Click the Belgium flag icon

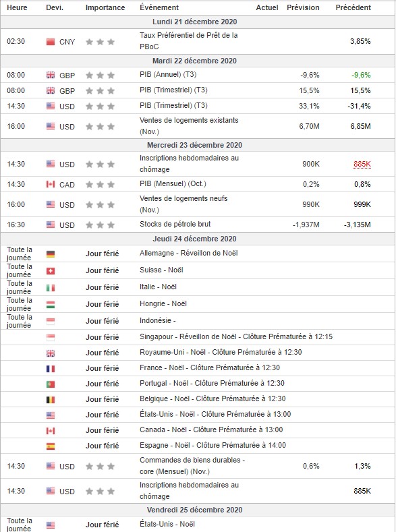pos(51,400)
